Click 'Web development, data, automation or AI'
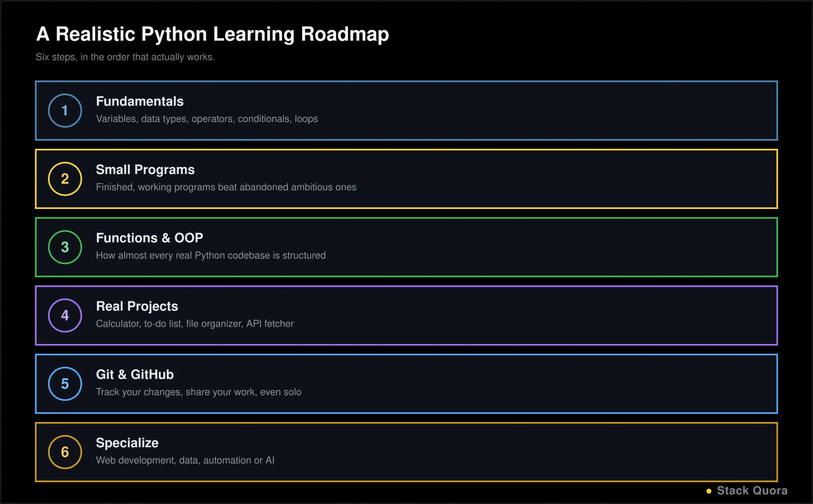The height and width of the screenshot is (504, 813). coord(185,460)
